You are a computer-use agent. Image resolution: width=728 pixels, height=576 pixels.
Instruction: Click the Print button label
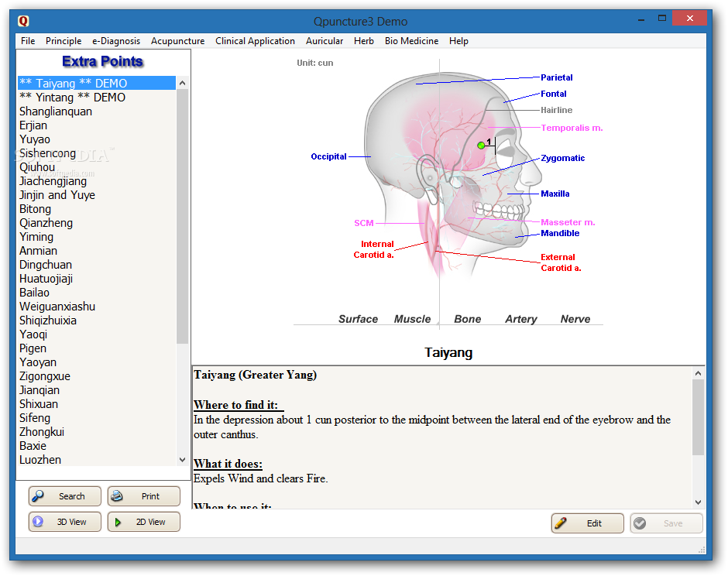point(150,496)
